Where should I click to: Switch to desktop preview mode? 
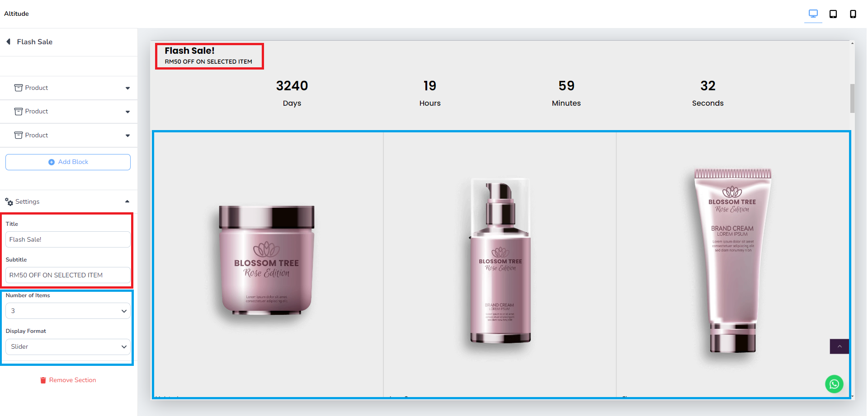(x=813, y=14)
